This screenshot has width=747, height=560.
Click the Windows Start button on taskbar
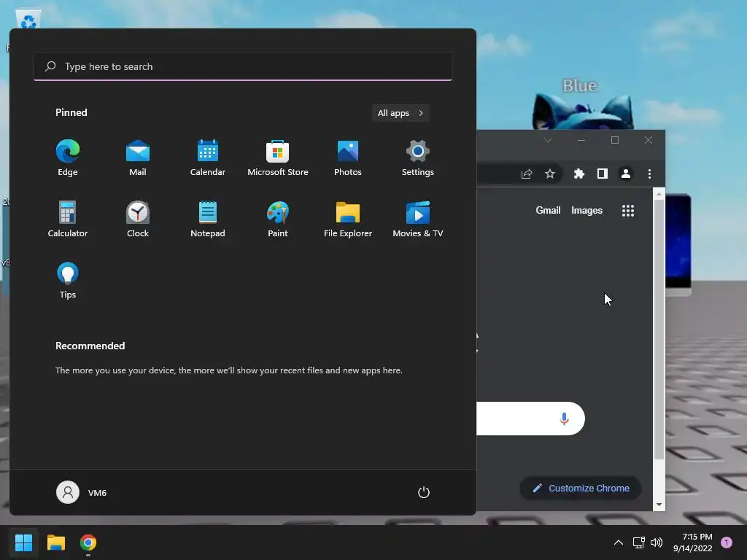click(23, 542)
